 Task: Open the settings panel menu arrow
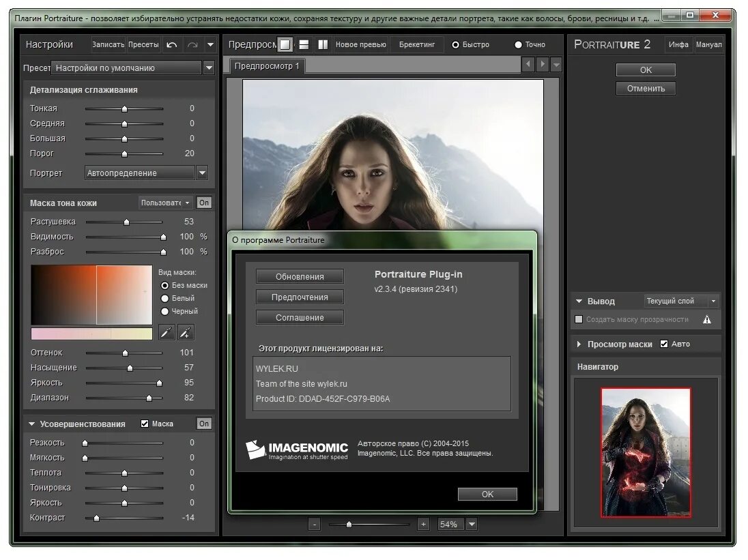point(210,45)
